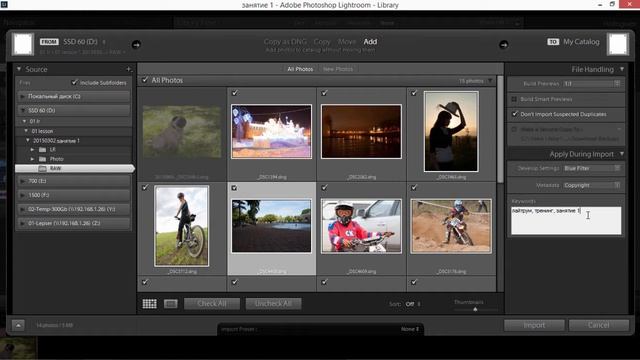Switch to All Photos tab
The height and width of the screenshot is (360, 640).
300,69
